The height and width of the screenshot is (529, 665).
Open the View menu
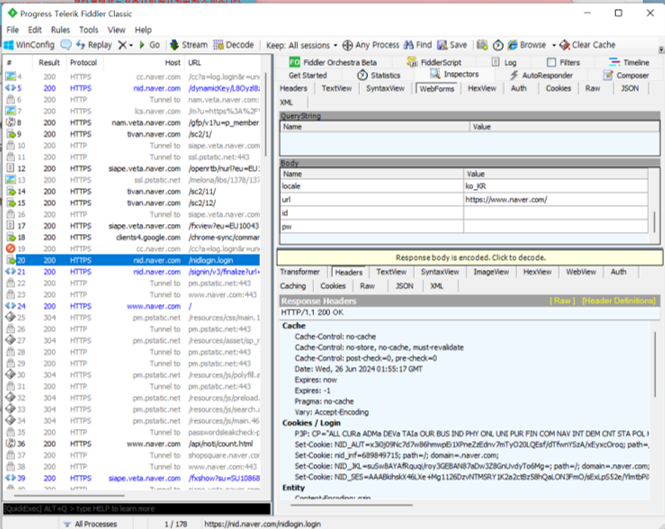click(x=116, y=30)
